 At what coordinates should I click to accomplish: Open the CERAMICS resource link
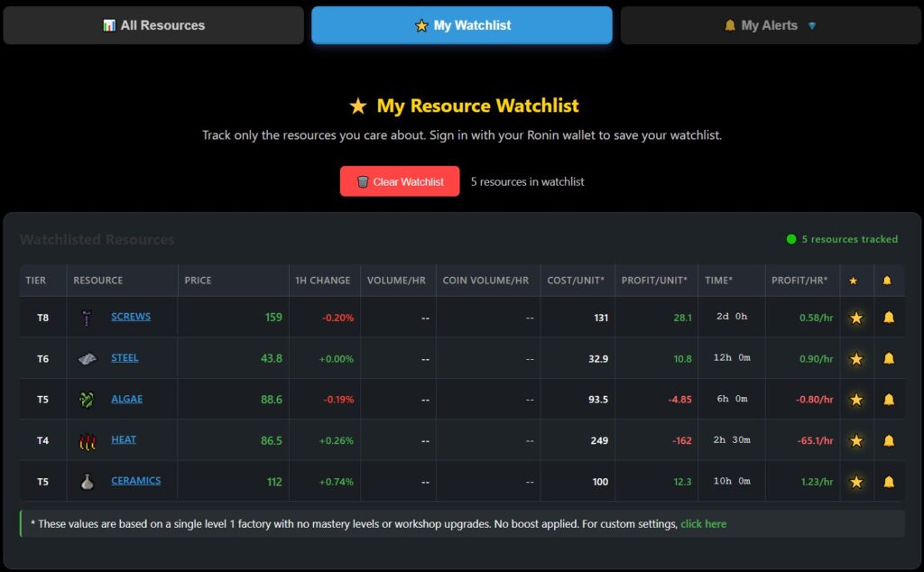(x=135, y=481)
